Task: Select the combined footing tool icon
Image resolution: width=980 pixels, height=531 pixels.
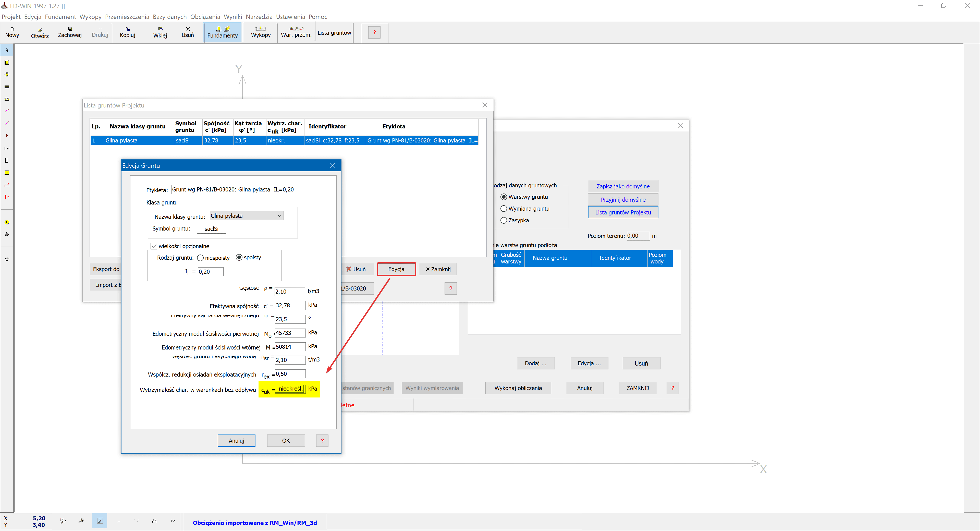Action: [7, 99]
